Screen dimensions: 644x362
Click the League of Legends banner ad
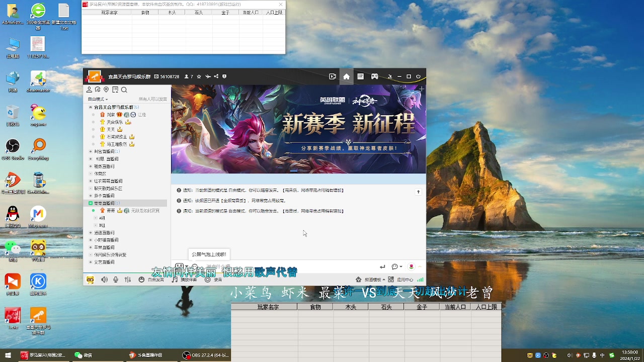298,129
